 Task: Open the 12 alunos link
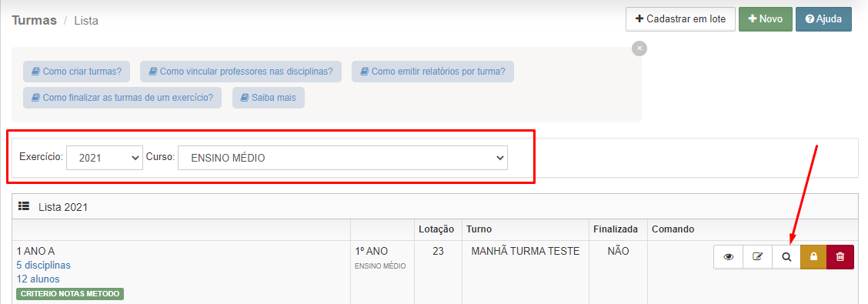tap(38, 279)
